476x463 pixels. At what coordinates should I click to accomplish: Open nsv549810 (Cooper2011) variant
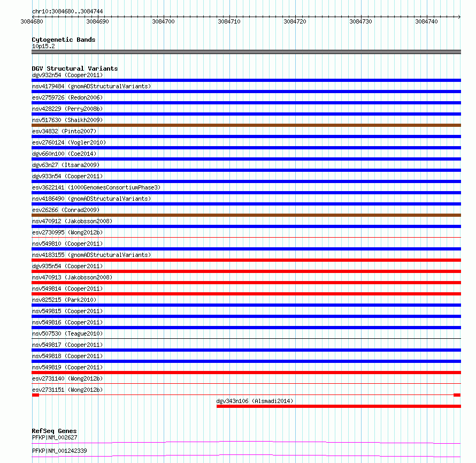point(67,244)
